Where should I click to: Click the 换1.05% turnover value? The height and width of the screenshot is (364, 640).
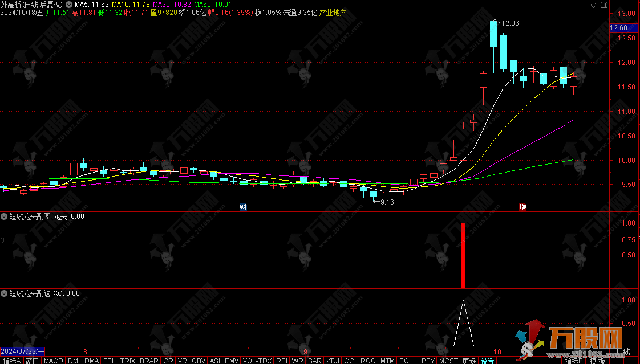268,13
